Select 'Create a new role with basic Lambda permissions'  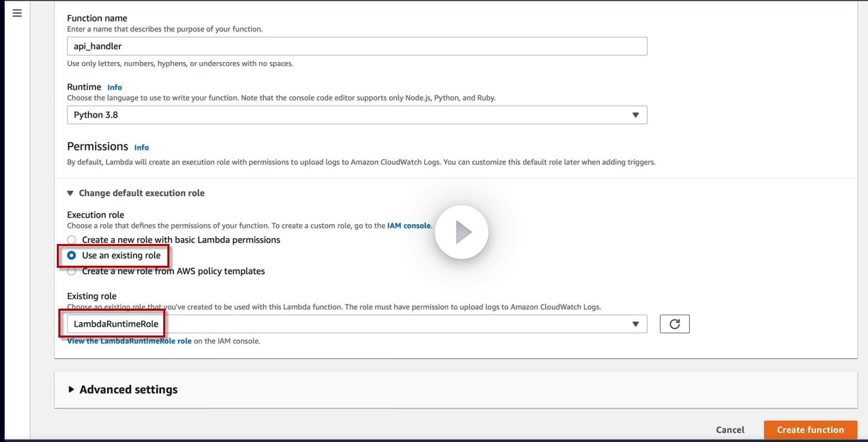[x=72, y=240]
